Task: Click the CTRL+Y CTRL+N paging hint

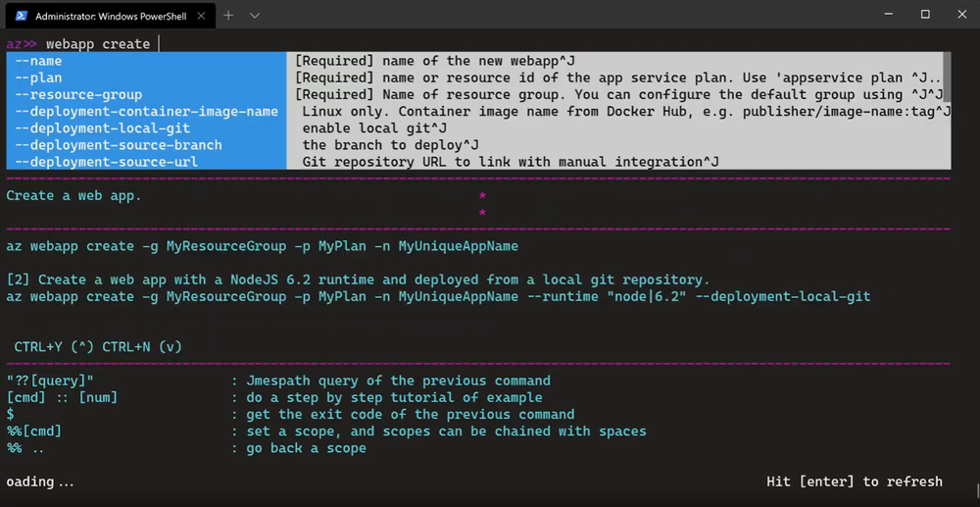Action: (98, 346)
